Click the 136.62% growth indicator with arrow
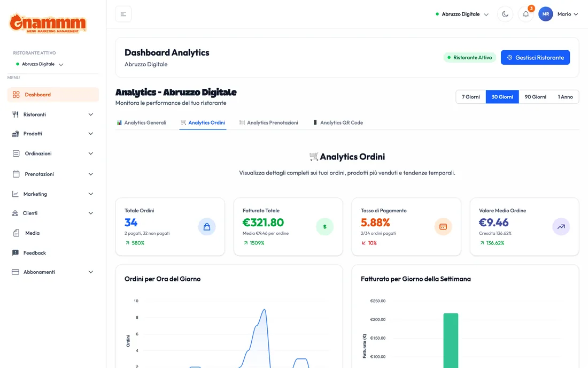 (x=492, y=243)
